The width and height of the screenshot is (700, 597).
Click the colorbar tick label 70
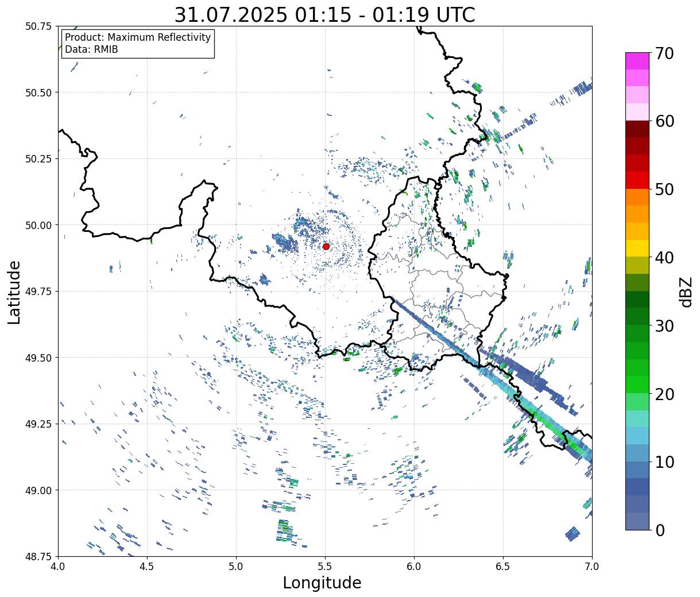(663, 53)
